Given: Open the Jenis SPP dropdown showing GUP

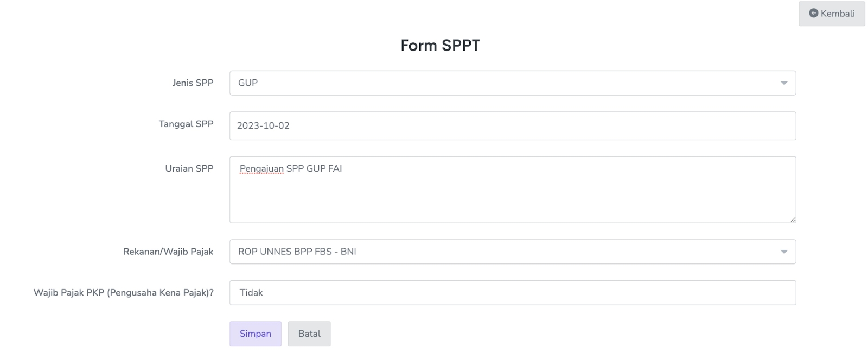Looking at the screenshot, I should [512, 83].
